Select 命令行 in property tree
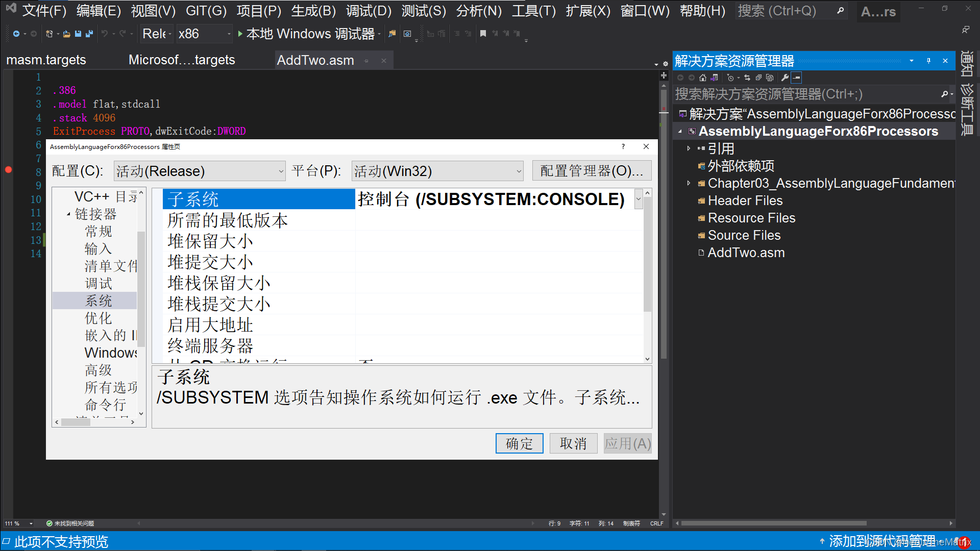 coord(106,405)
